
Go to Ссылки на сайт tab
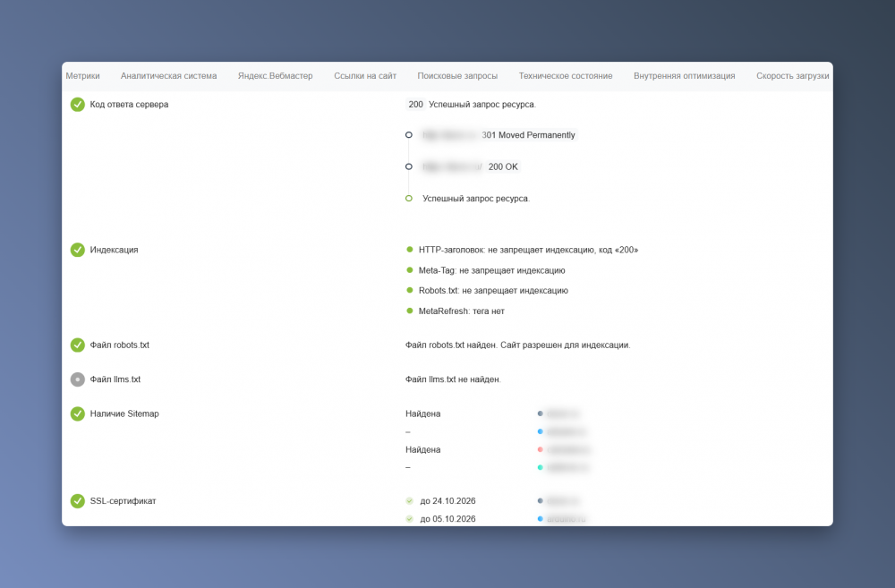pos(365,76)
